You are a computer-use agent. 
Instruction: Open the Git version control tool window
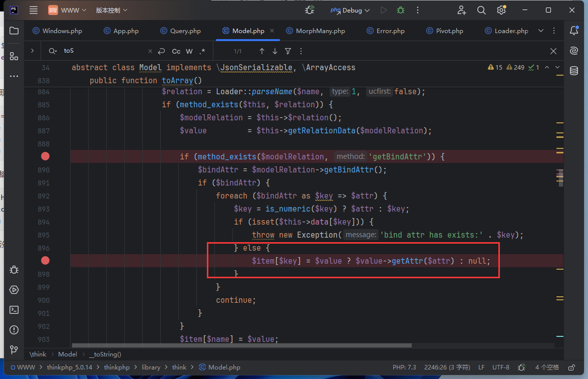14,350
